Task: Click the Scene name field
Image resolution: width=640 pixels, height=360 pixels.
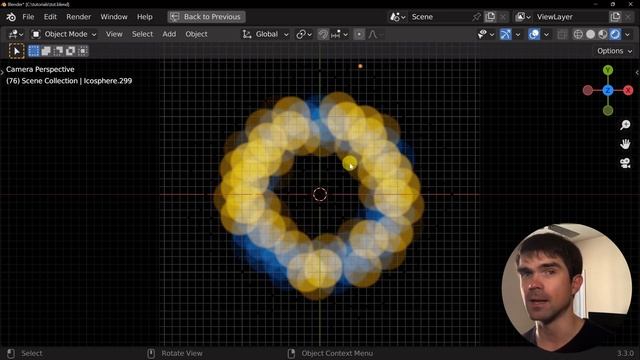Action: pos(440,17)
